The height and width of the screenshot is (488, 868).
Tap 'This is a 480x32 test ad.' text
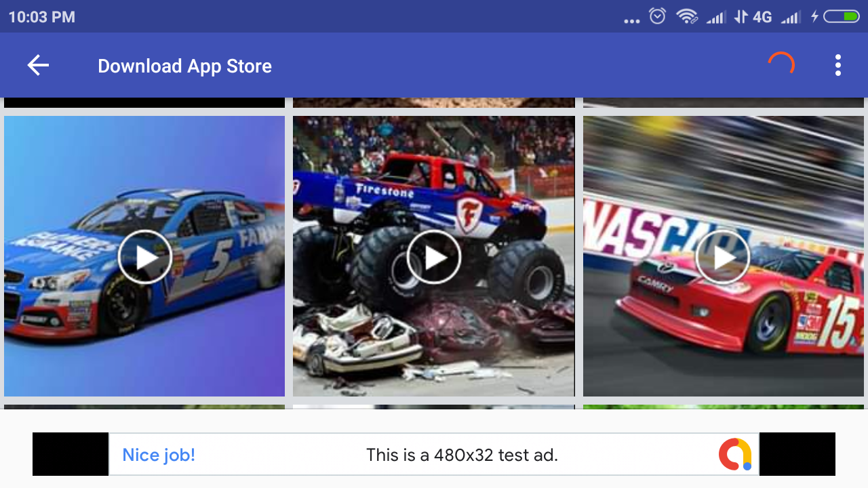(x=462, y=455)
